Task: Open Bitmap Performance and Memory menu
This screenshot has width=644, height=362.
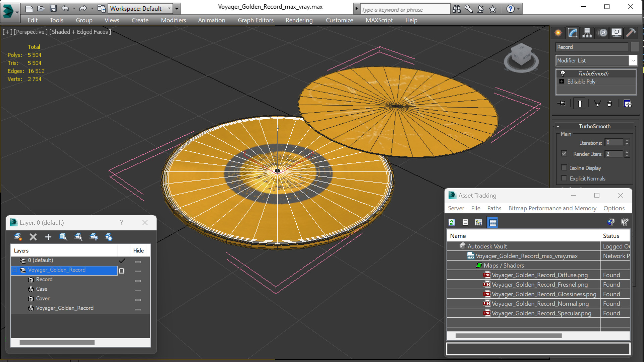Action: 552,208
